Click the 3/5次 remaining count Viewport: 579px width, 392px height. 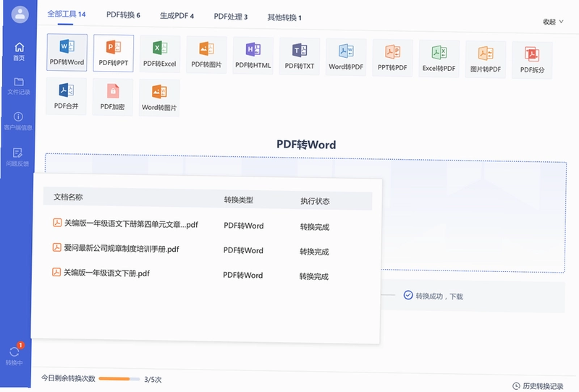coord(153,380)
